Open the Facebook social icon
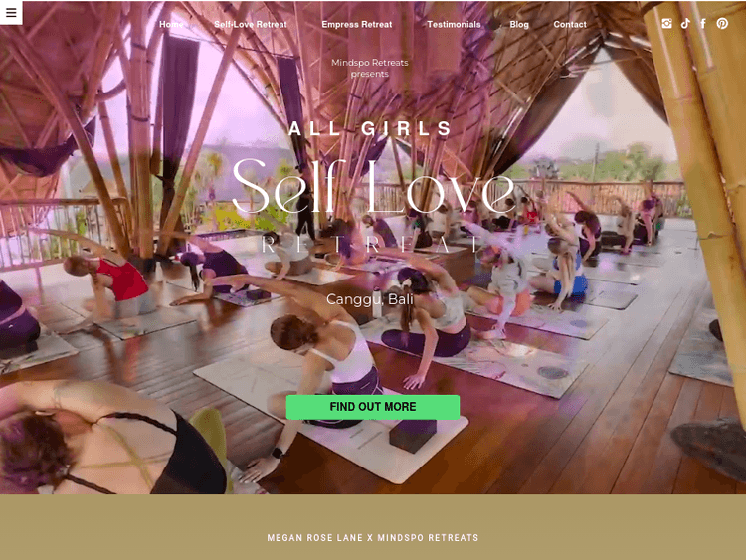Screen dimensions: 746x560 point(703,23)
